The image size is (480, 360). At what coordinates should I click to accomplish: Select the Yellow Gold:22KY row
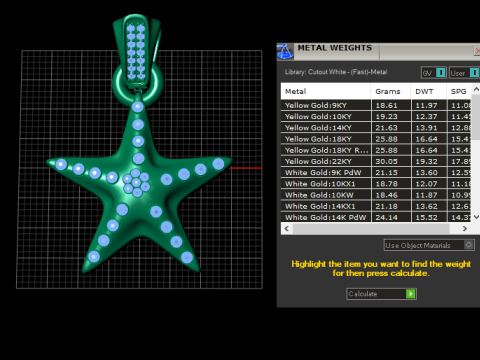376,161
